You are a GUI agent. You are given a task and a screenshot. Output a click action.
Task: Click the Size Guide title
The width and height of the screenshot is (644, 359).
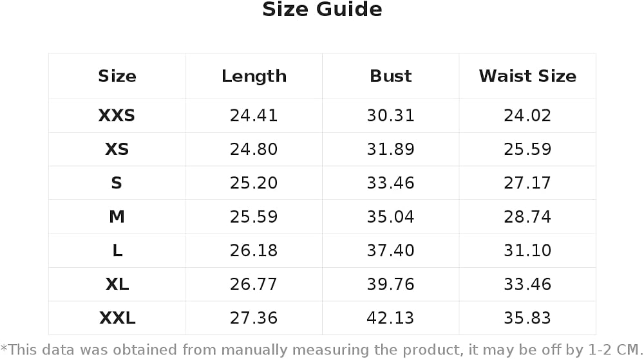322,9
